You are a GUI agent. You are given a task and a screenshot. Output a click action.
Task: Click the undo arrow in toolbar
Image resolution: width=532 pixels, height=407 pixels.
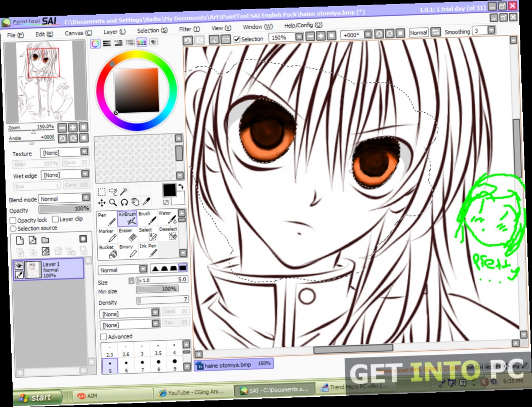188,40
